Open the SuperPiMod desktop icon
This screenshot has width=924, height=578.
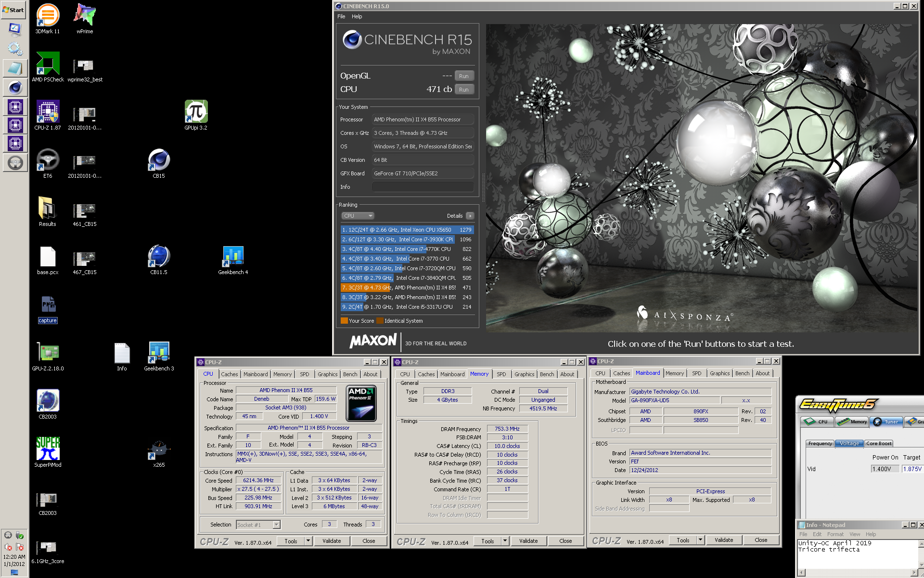point(48,452)
